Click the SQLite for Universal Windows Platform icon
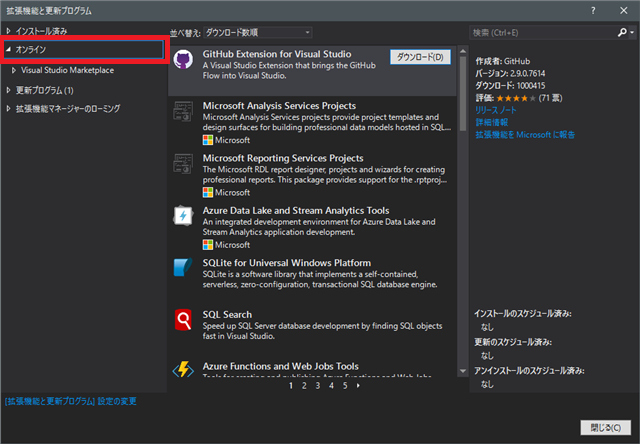The height and width of the screenshot is (444, 640). (183, 268)
